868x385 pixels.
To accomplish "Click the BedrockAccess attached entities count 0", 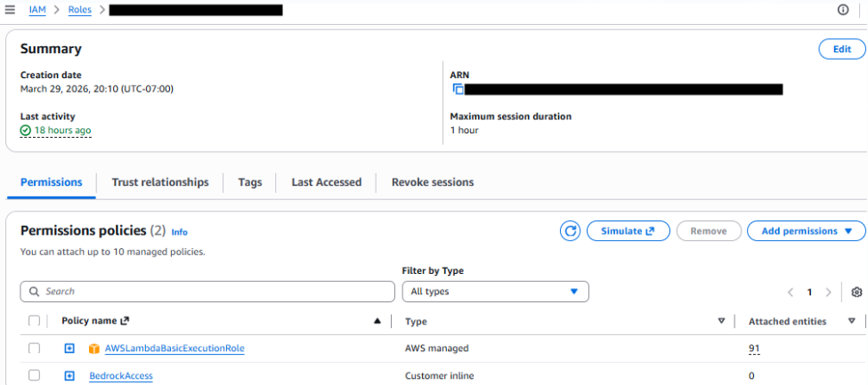I will pos(751,376).
